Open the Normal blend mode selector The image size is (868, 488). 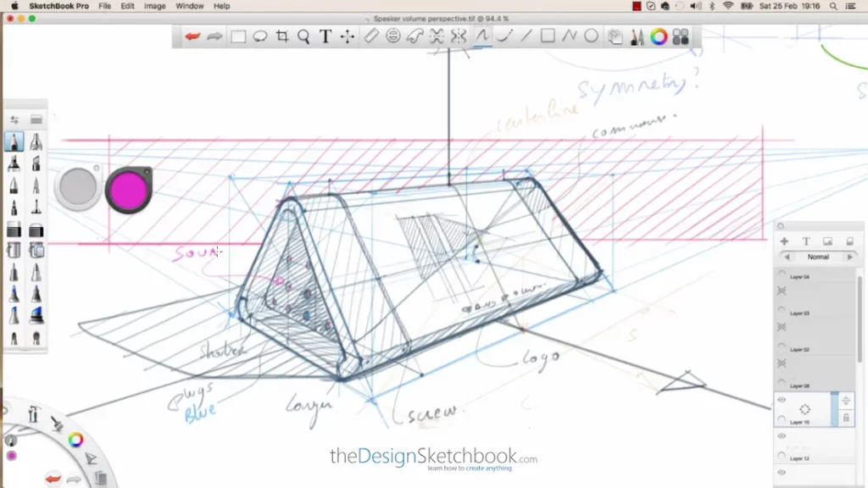coord(818,257)
